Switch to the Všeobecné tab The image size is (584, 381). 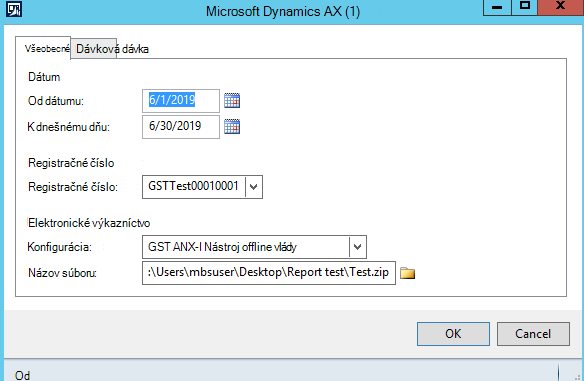point(43,48)
